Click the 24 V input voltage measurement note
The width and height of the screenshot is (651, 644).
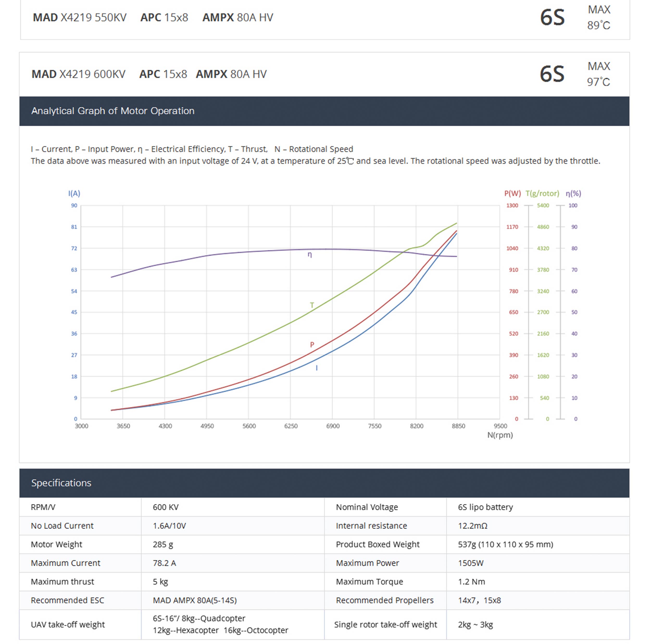315,161
